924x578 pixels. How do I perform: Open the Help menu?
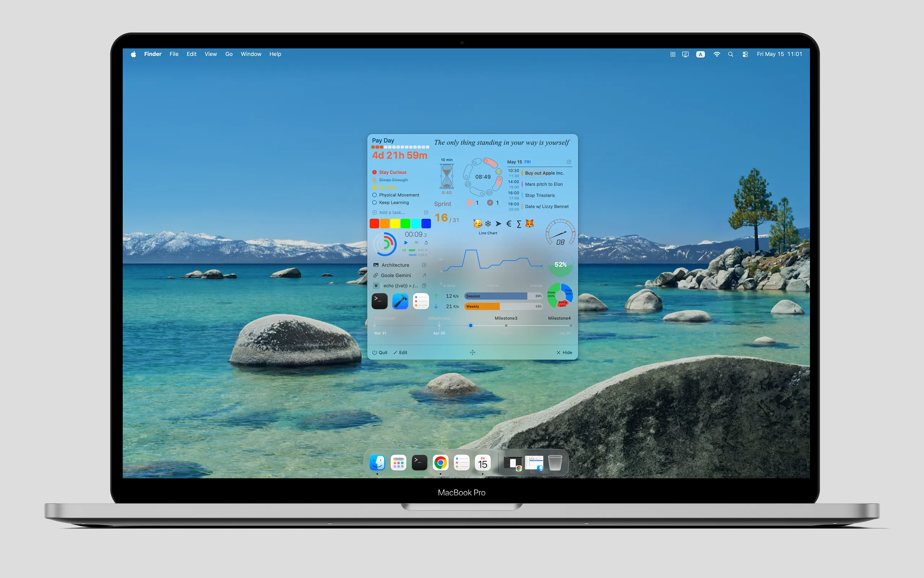[x=275, y=54]
